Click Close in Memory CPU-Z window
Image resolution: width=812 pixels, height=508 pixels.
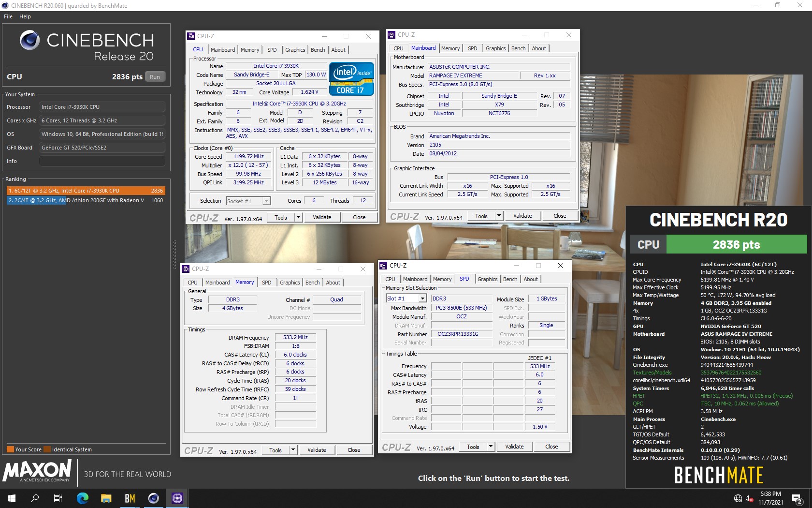[x=354, y=450]
